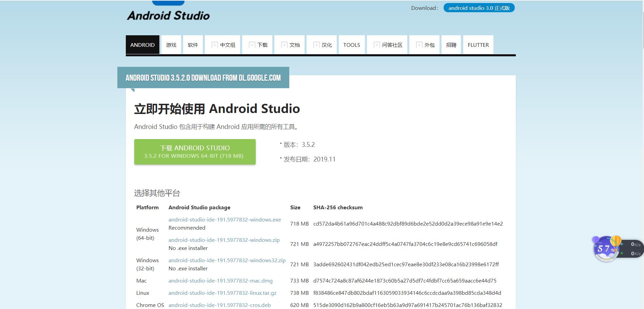644x309 pixels.
Task: Open the 软件 menu item
Action: 193,45
